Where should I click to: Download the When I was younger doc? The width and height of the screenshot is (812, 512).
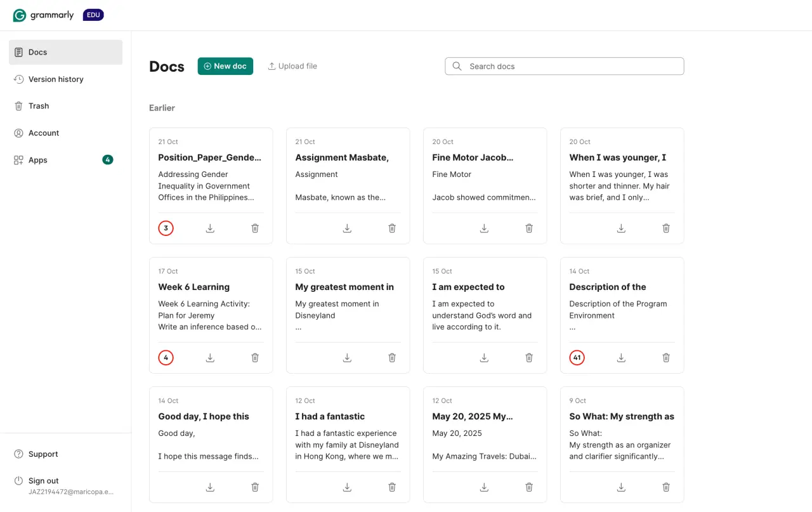coord(621,228)
